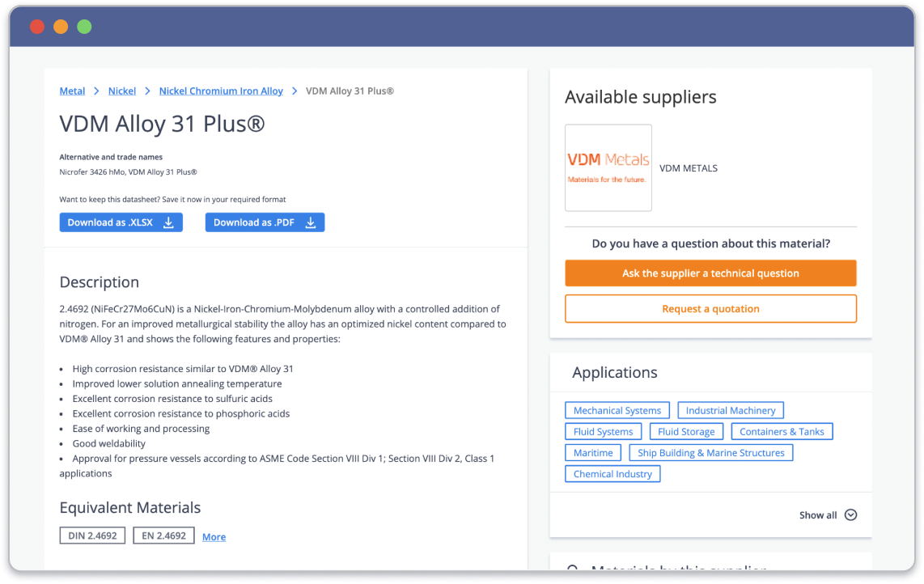Choose the Industrial Machinery application tag
The width and height of the screenshot is (924, 584).
(730, 411)
